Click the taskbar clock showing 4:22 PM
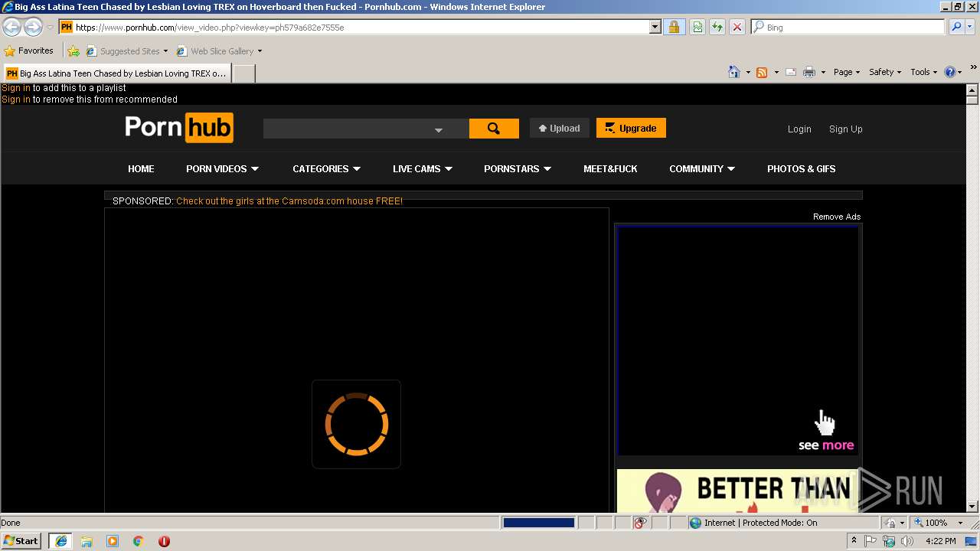 coord(941,541)
